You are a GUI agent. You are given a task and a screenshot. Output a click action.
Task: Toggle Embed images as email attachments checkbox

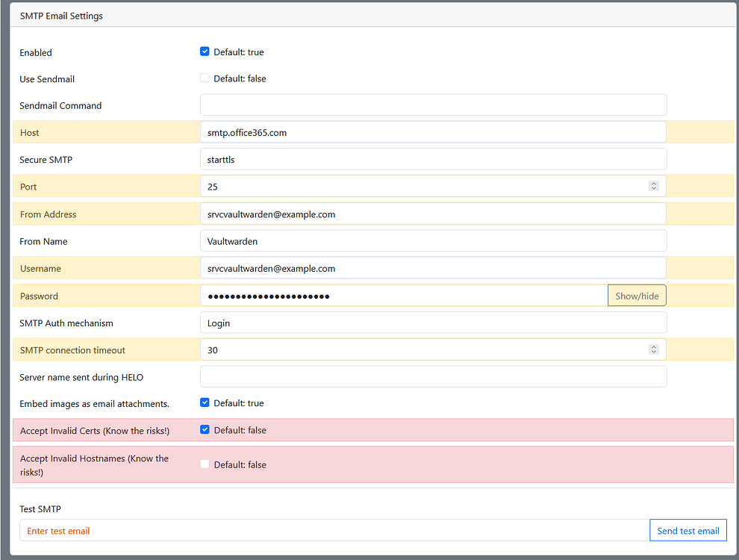(x=205, y=402)
